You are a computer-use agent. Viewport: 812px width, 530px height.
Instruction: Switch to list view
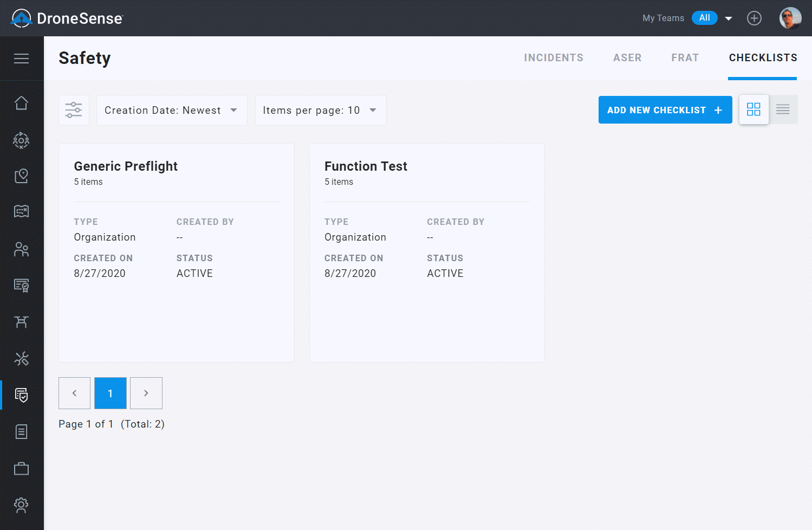pos(783,109)
